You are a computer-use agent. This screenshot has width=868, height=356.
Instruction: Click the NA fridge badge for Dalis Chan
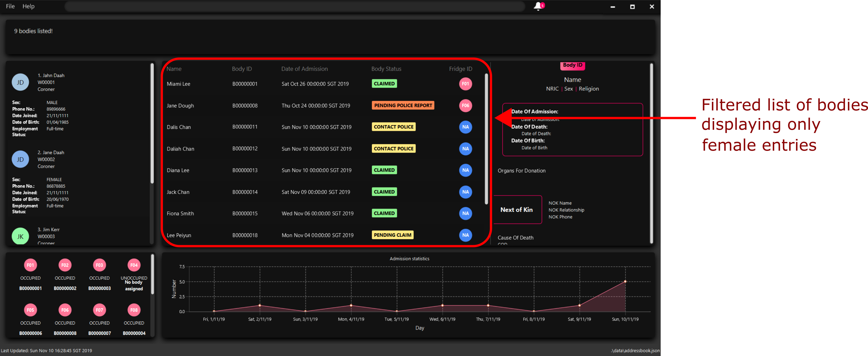pyautogui.click(x=465, y=127)
